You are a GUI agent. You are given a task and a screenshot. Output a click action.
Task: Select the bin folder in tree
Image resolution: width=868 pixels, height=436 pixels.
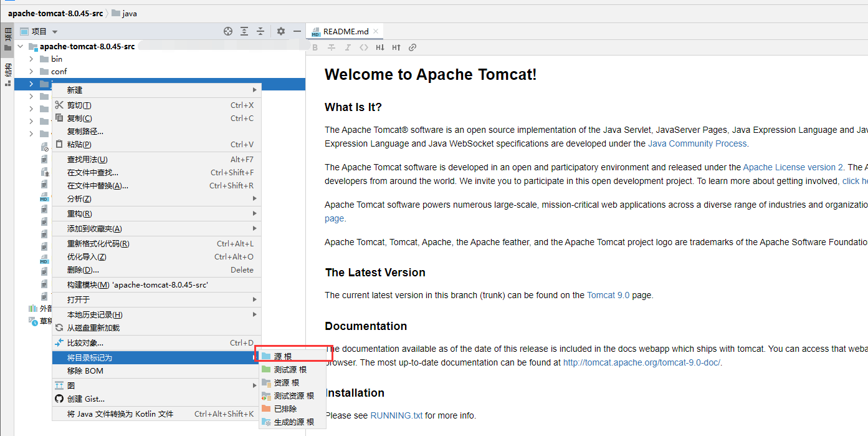[57, 59]
